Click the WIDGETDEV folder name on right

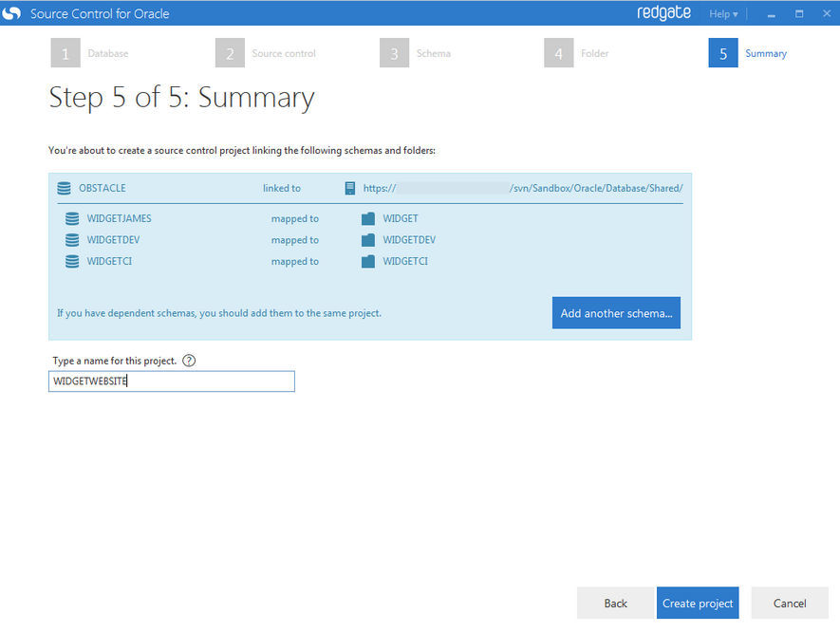409,240
